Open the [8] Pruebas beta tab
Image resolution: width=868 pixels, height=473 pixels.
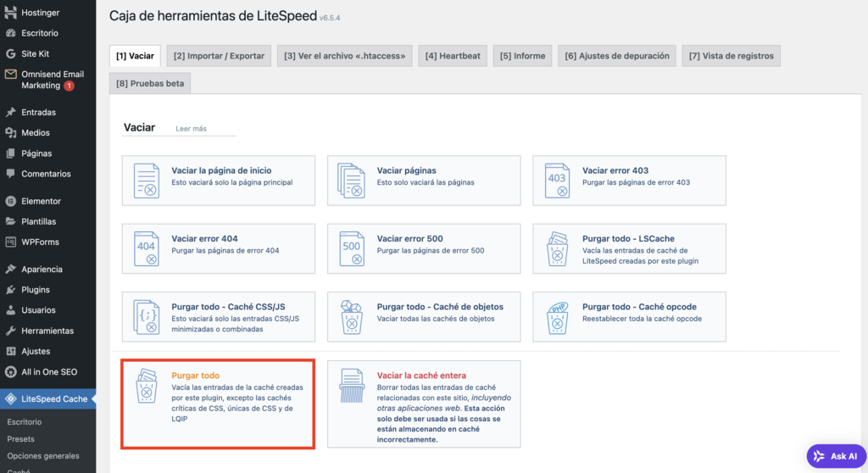tap(150, 84)
